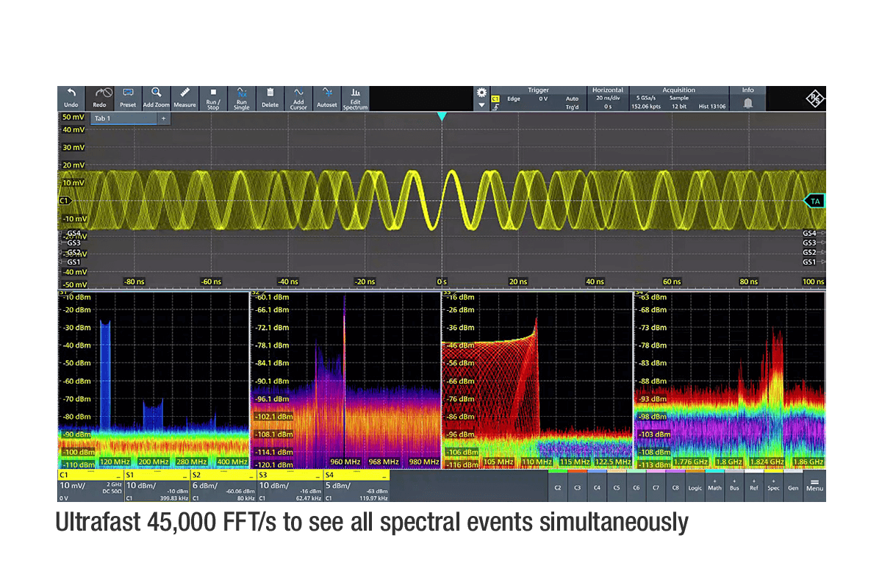Add a Ref waveform
The image size is (882, 588).
(754, 487)
